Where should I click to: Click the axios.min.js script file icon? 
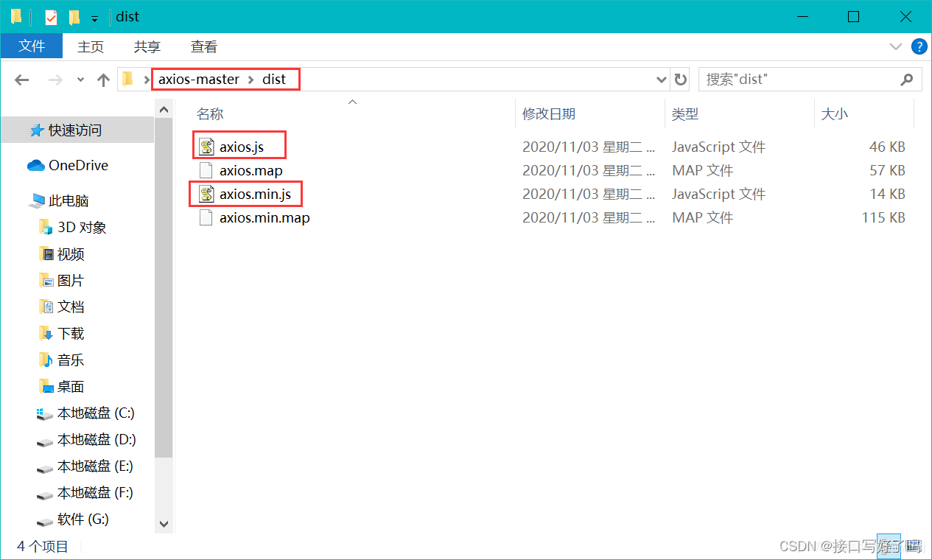click(206, 194)
